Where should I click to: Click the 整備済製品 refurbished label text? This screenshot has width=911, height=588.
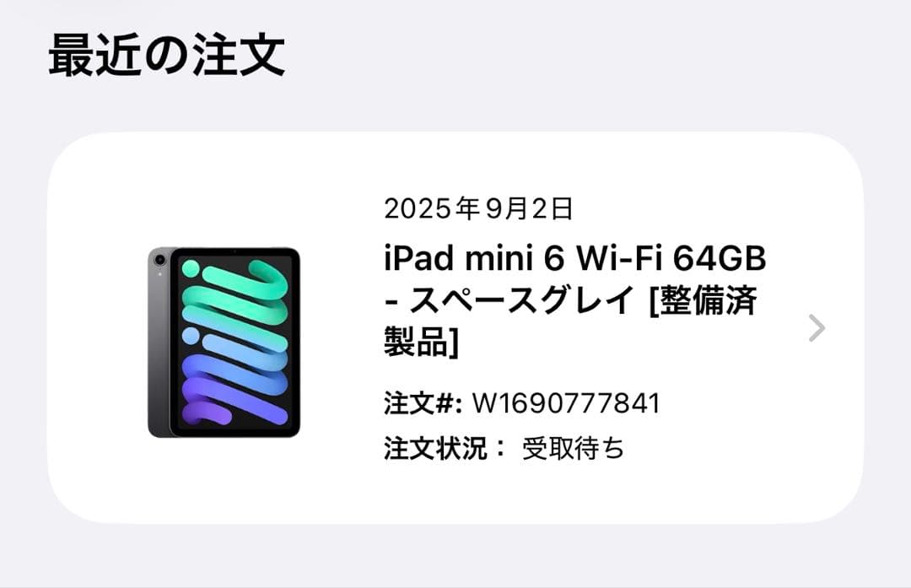570,321
